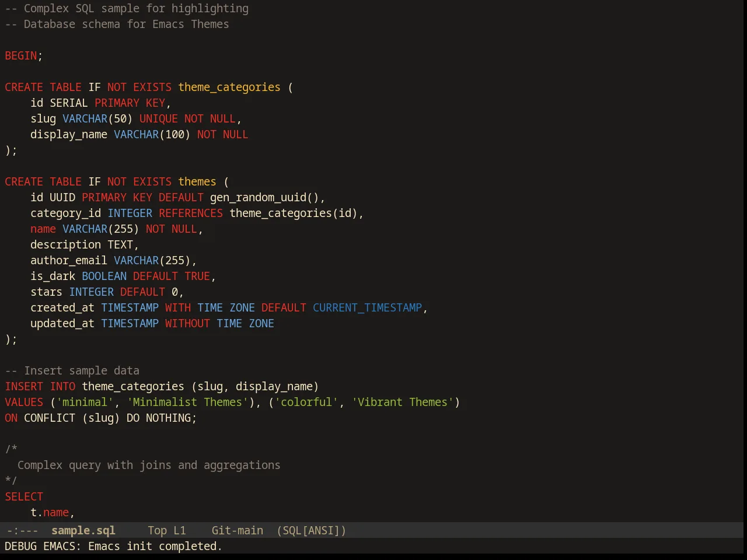Click INSERT INTO keyword
The height and width of the screenshot is (560, 747).
(40, 386)
